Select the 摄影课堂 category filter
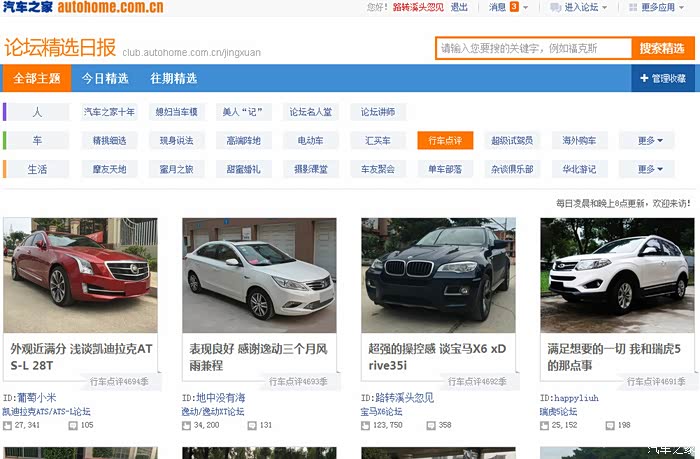This screenshot has width=700, height=459. tap(311, 169)
